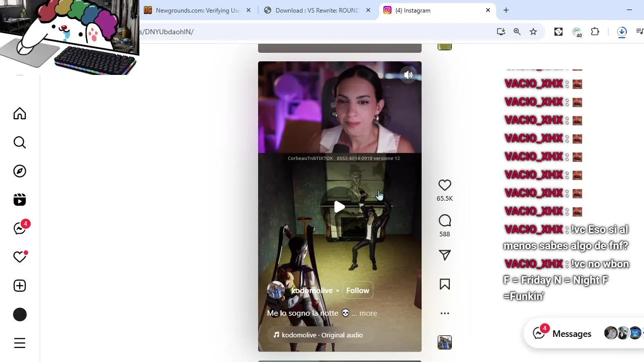Viewport: 644px width, 362px height.
Task: Open the profile avatar in sidebar
Action: point(20,315)
